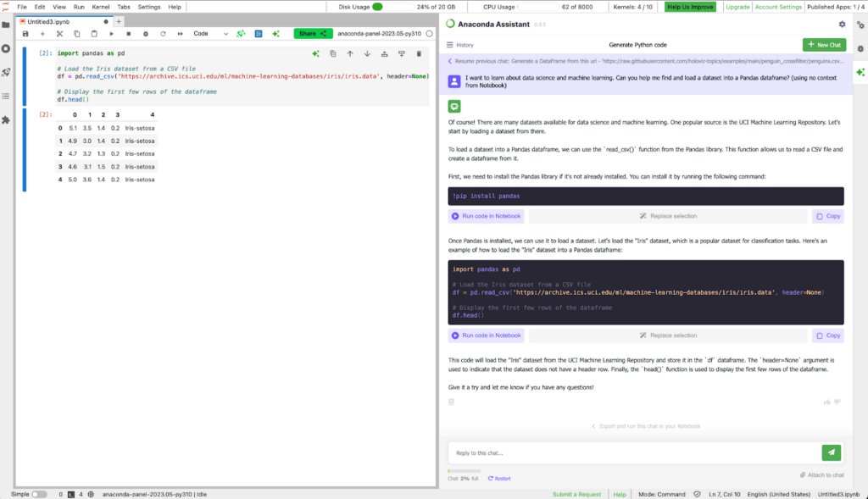Paste cell from clipboard in notebook toolbar
868x499 pixels.
pyautogui.click(x=94, y=34)
